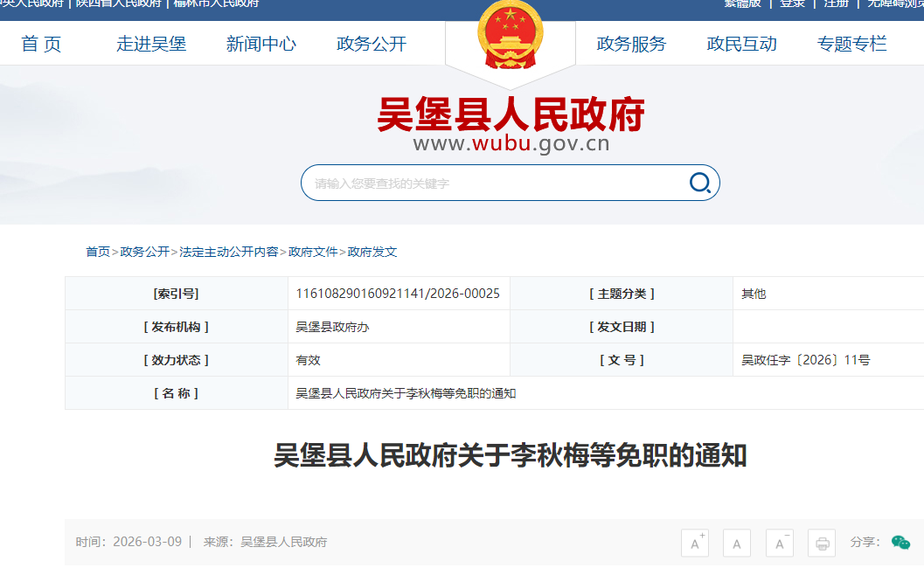Click 首页 breadcrumb link
This screenshot has height=568, width=924.
98,252
